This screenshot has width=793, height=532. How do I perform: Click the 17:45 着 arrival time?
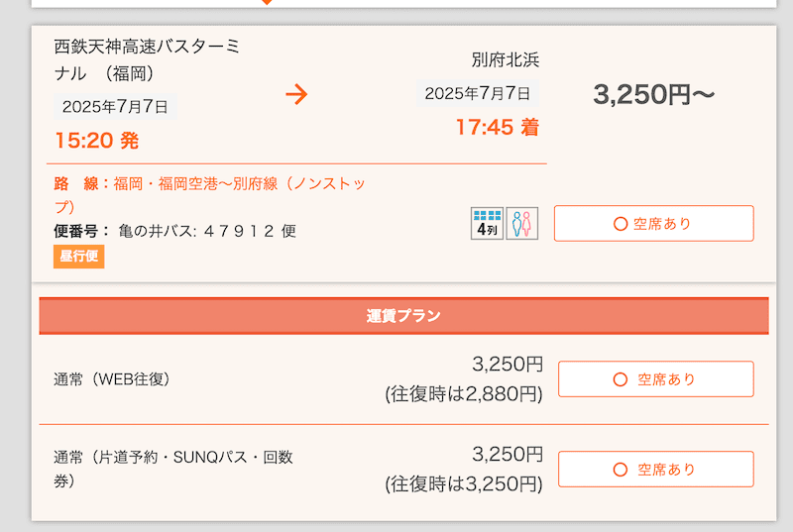[497, 127]
